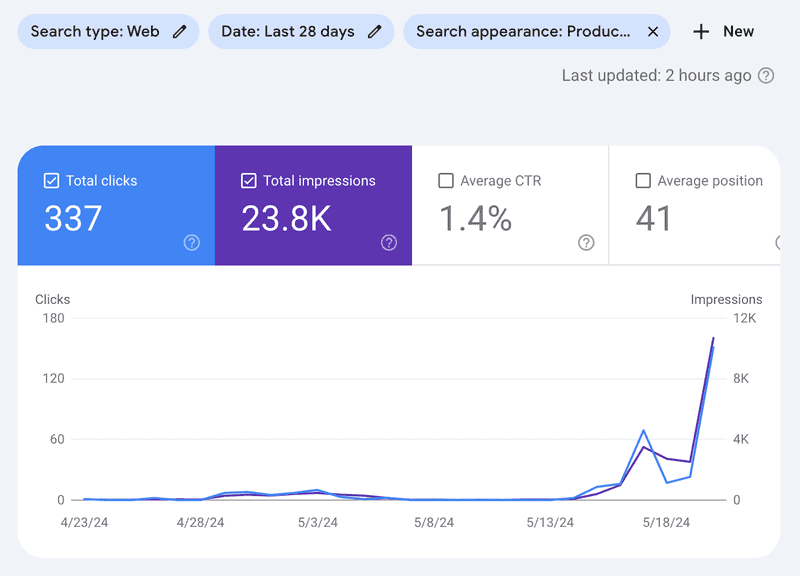The image size is (800, 576).
Task: Open help icon next to Last updated
Action: point(766,76)
